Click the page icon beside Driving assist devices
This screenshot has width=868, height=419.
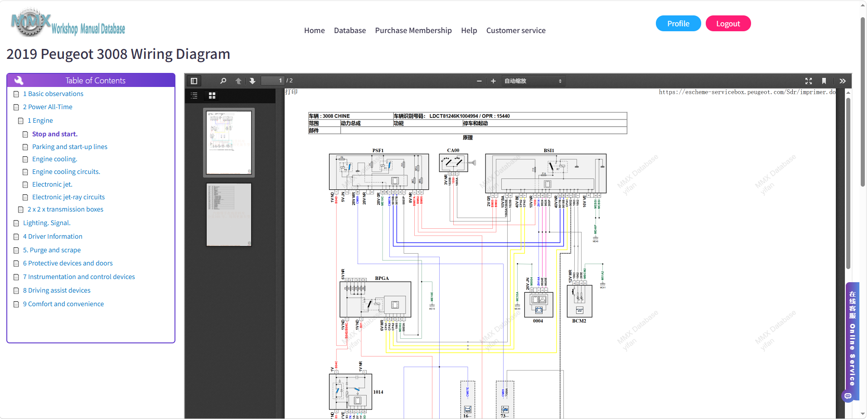coord(16,291)
